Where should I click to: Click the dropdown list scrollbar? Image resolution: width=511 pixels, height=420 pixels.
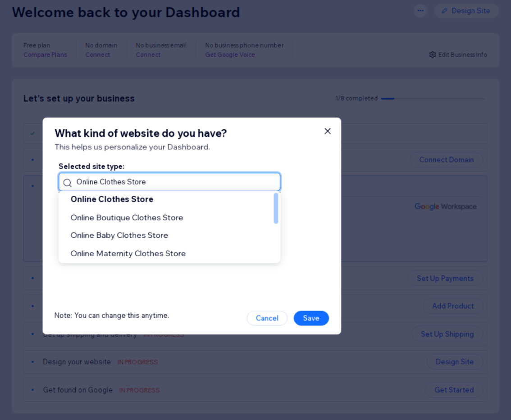click(276, 208)
